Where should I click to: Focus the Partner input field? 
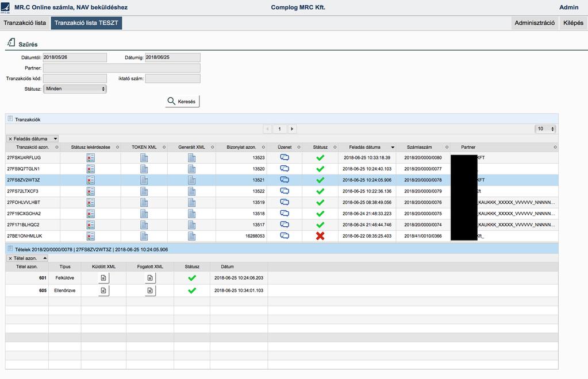pos(121,68)
